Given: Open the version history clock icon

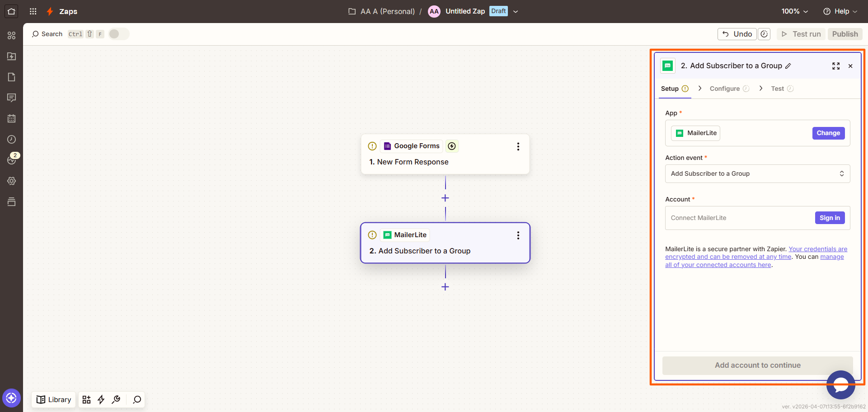Looking at the screenshot, I should 764,34.
